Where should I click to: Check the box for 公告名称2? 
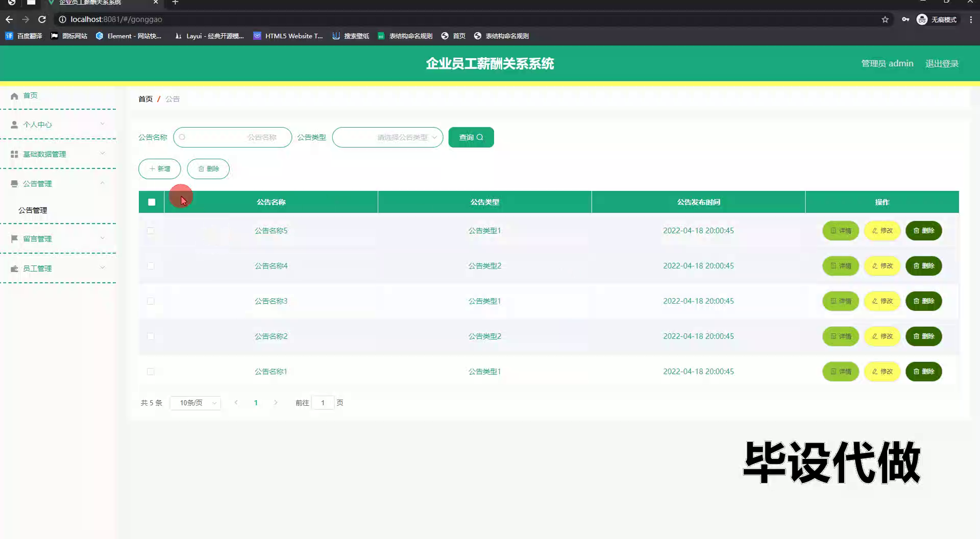click(x=151, y=336)
